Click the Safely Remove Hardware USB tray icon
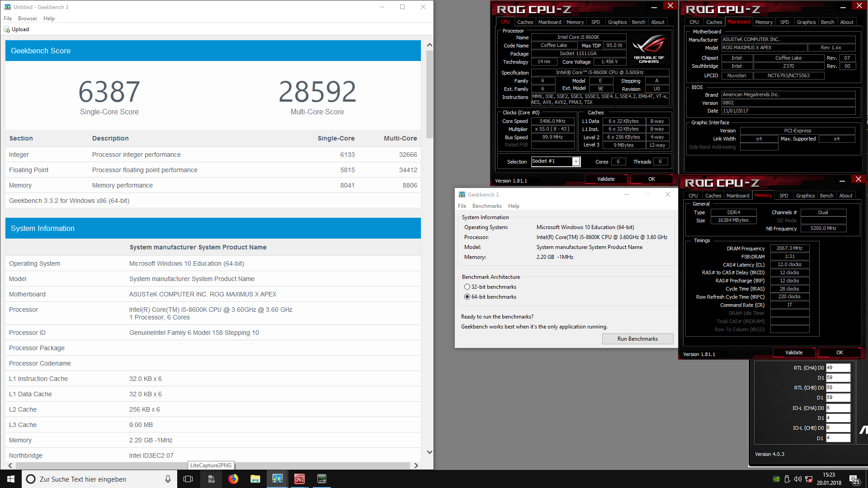This screenshot has width=868, height=488. (x=787, y=479)
